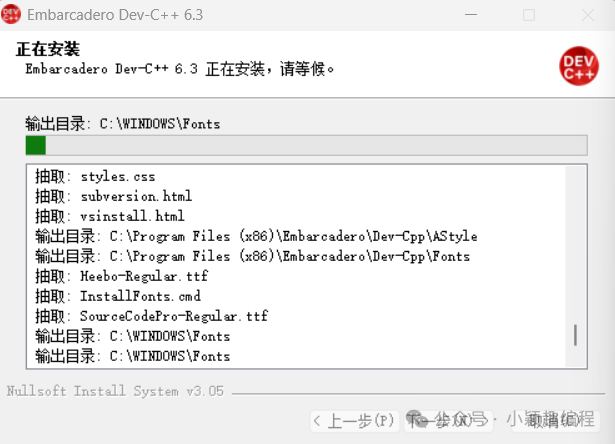Click the 取消 cancel button
615x444 pixels.
(556, 421)
